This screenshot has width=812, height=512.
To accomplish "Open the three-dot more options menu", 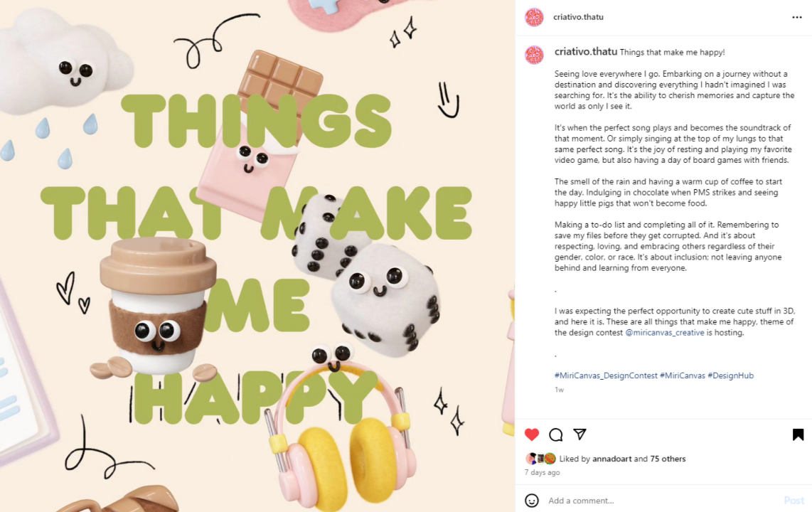I will click(797, 17).
